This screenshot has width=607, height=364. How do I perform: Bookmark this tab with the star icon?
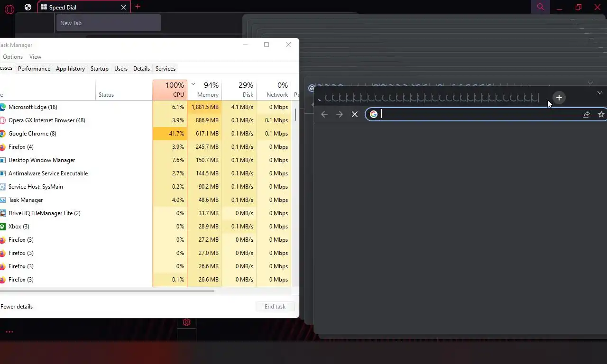pos(601,114)
